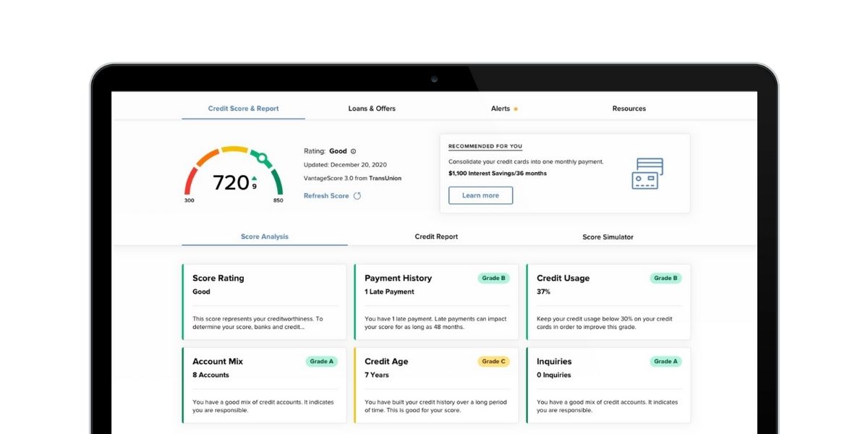Switch to the Resources tab
Screen dimensions: 868x434
[629, 109]
